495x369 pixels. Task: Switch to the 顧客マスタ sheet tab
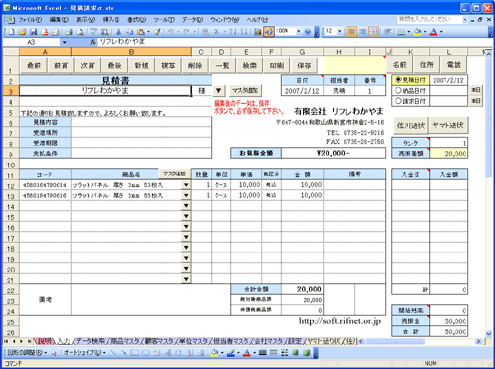[x=159, y=341]
